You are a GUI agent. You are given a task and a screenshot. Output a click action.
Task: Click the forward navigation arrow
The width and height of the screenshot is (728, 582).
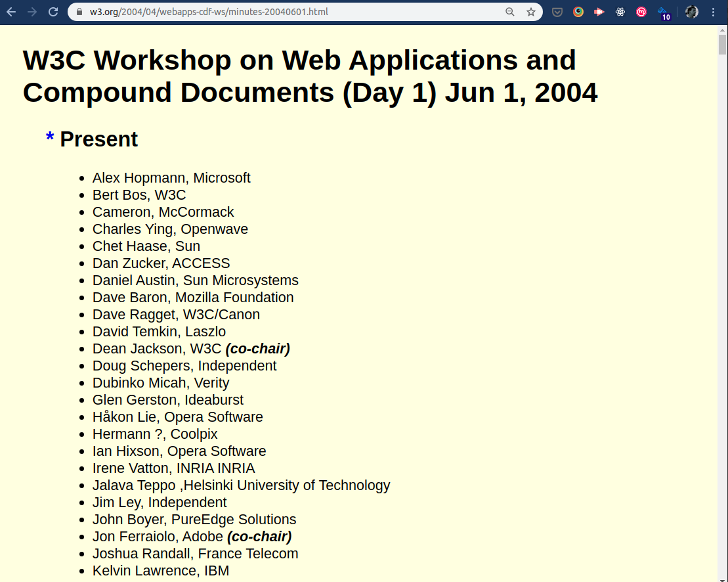pos(32,12)
